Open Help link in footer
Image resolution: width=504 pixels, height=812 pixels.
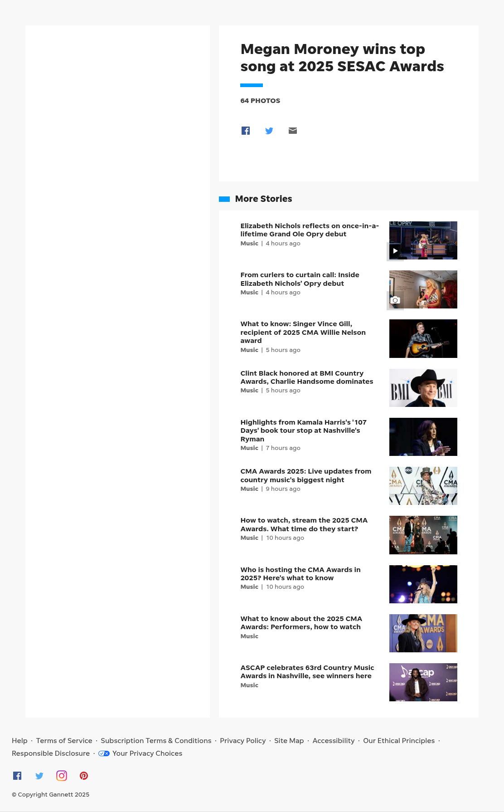click(19, 741)
